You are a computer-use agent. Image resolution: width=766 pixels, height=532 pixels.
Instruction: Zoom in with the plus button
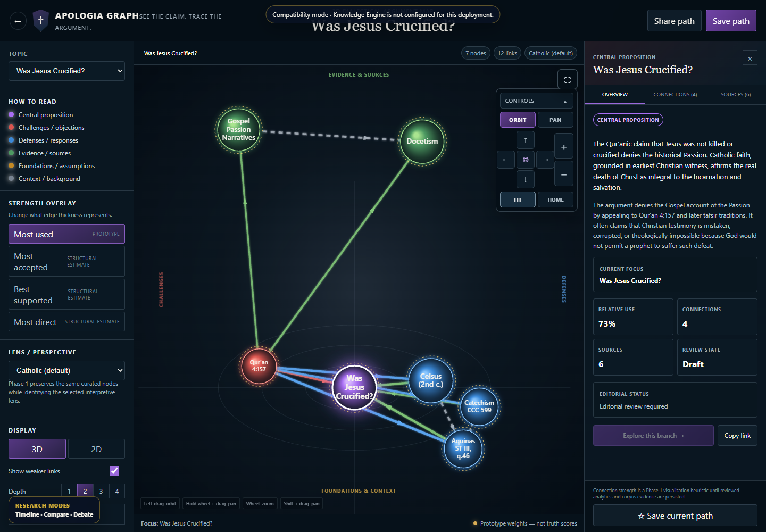tap(564, 147)
